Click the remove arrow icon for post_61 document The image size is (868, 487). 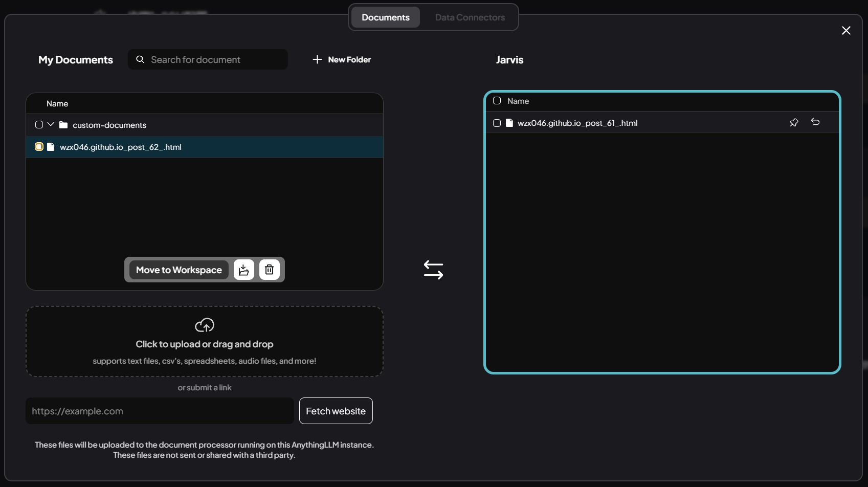tap(815, 122)
